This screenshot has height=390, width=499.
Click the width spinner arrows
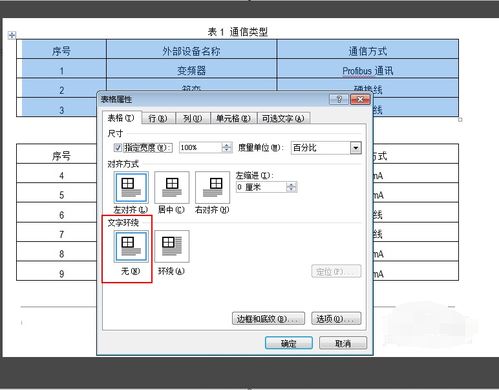pyautogui.click(x=227, y=147)
